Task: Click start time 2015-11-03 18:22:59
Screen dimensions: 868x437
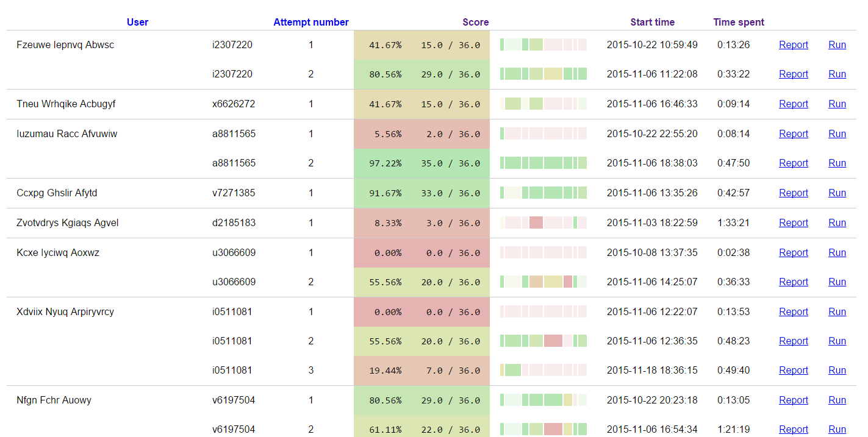Action: [x=652, y=223]
